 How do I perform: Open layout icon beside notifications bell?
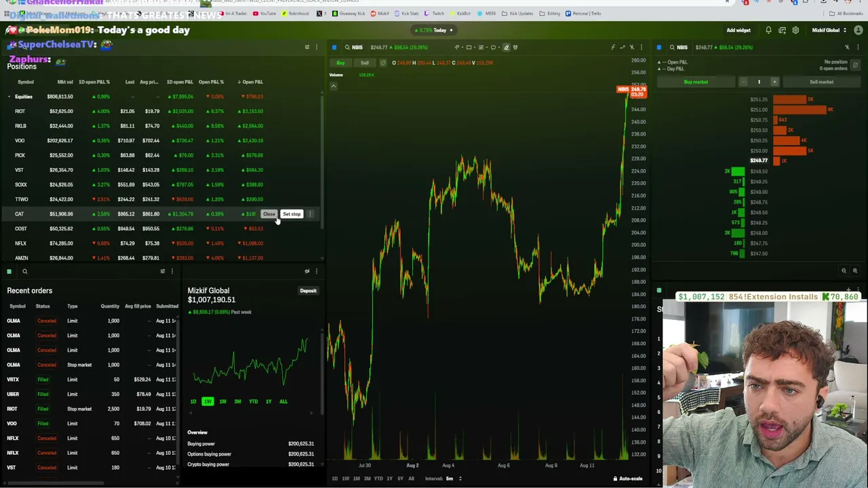[782, 30]
